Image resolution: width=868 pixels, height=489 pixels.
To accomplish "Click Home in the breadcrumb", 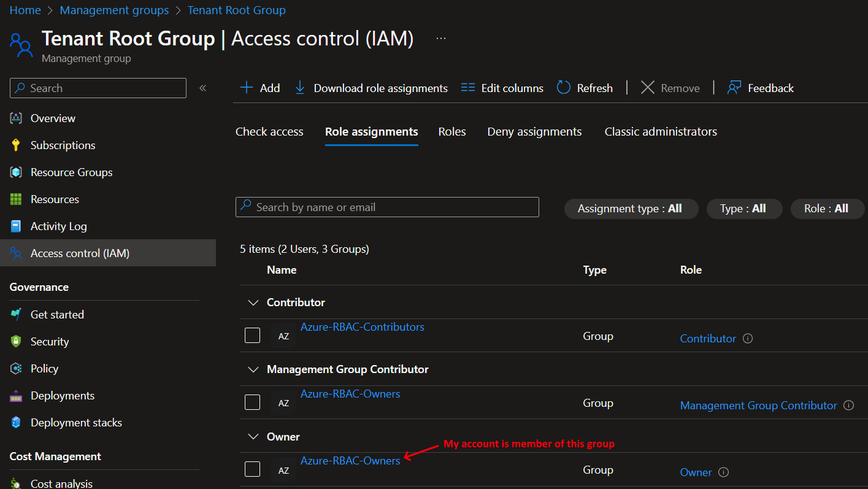I will tap(25, 10).
